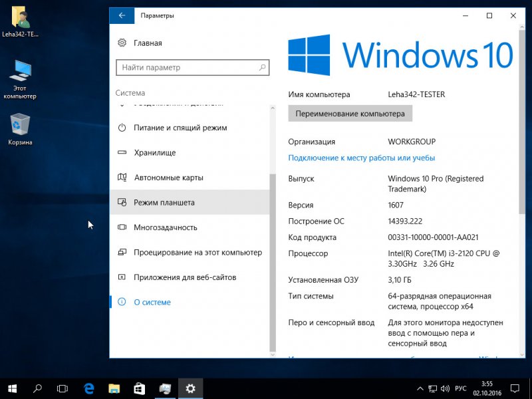The image size is (532, 399).
Task: Open Питание и спящий режим
Action: coord(180,128)
